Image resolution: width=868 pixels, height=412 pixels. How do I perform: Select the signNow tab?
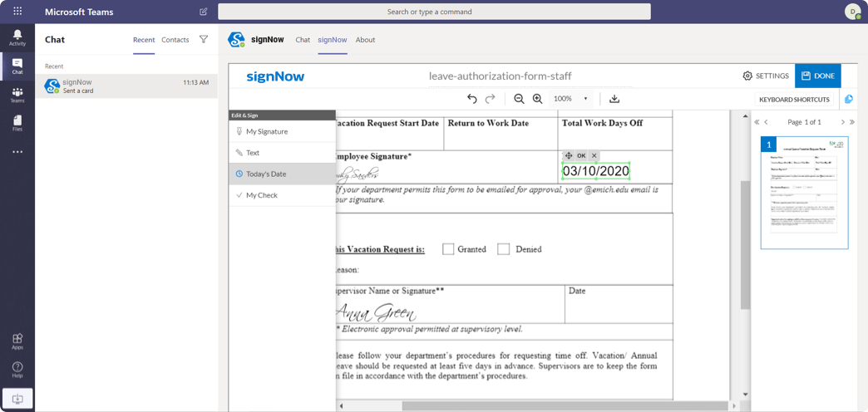tap(333, 40)
